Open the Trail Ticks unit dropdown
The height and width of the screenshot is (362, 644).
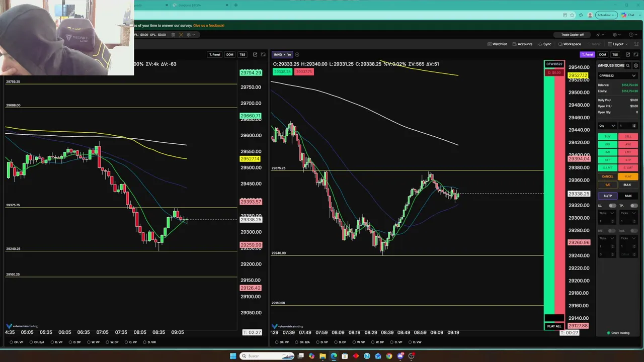[628, 238]
